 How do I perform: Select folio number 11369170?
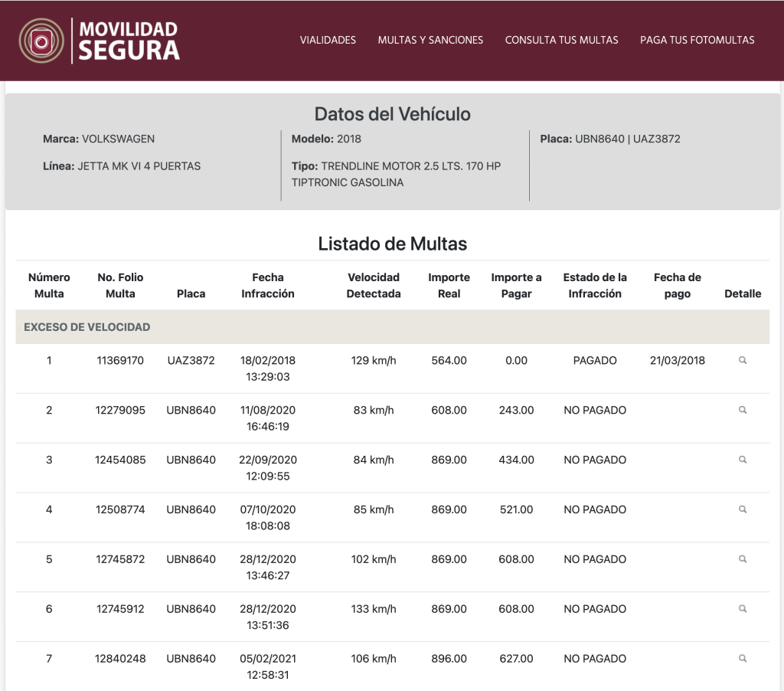pos(119,360)
